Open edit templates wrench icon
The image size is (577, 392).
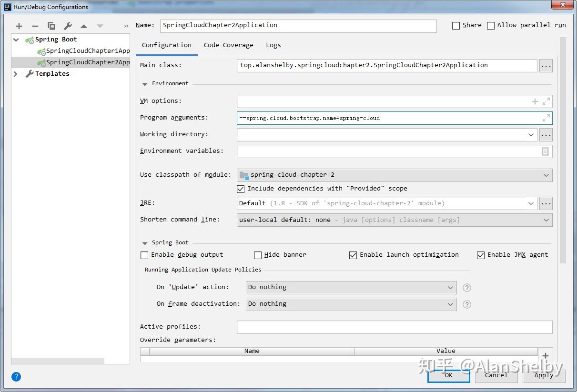(68, 26)
